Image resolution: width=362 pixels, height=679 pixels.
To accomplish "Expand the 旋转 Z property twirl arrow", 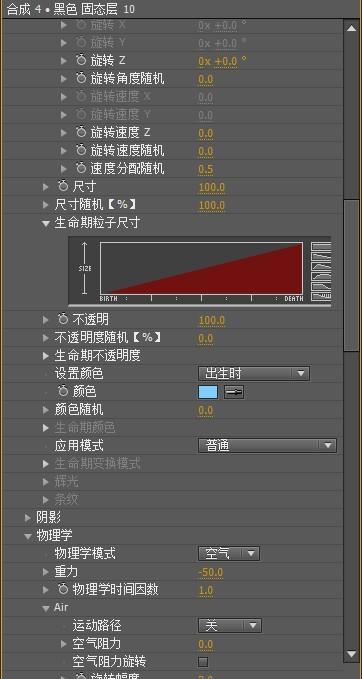I will coord(64,61).
